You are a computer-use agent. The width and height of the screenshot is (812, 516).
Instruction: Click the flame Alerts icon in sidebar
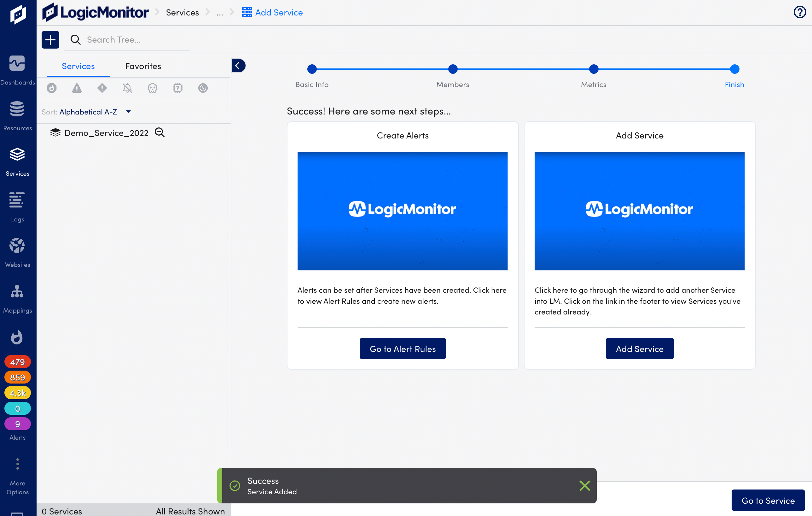pyautogui.click(x=17, y=337)
